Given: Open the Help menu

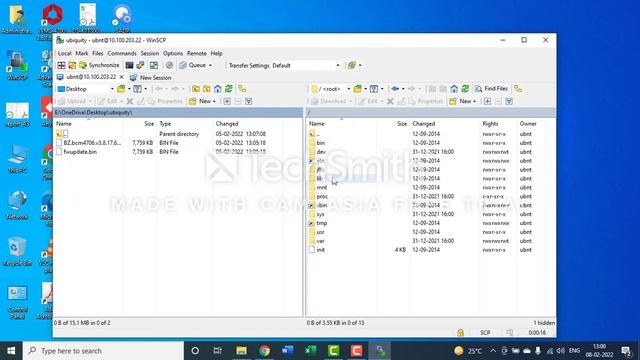Looking at the screenshot, I should click(216, 53).
